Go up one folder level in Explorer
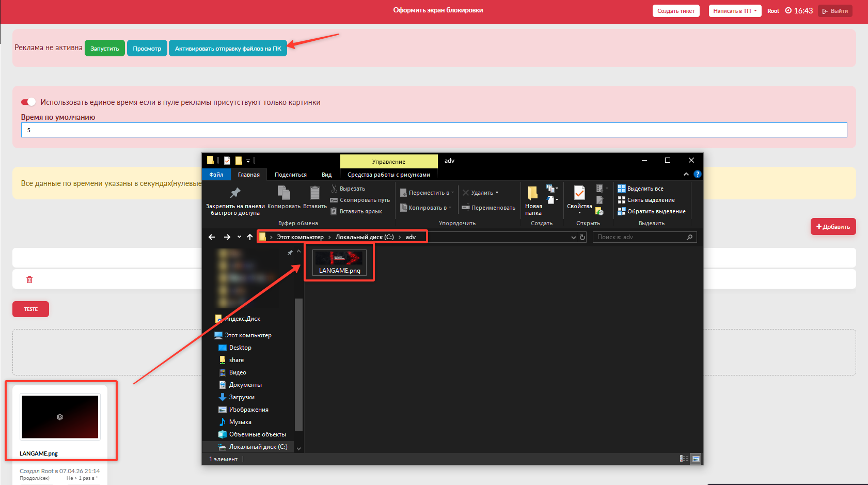 point(250,237)
